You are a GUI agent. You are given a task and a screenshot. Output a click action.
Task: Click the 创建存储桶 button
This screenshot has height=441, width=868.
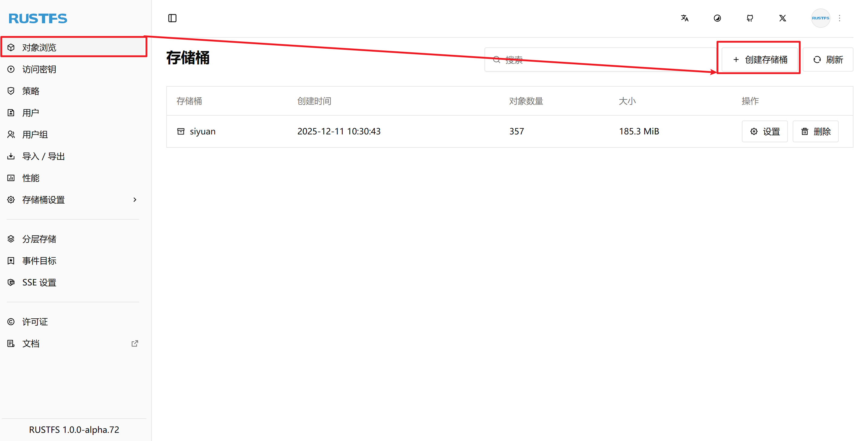pyautogui.click(x=759, y=60)
